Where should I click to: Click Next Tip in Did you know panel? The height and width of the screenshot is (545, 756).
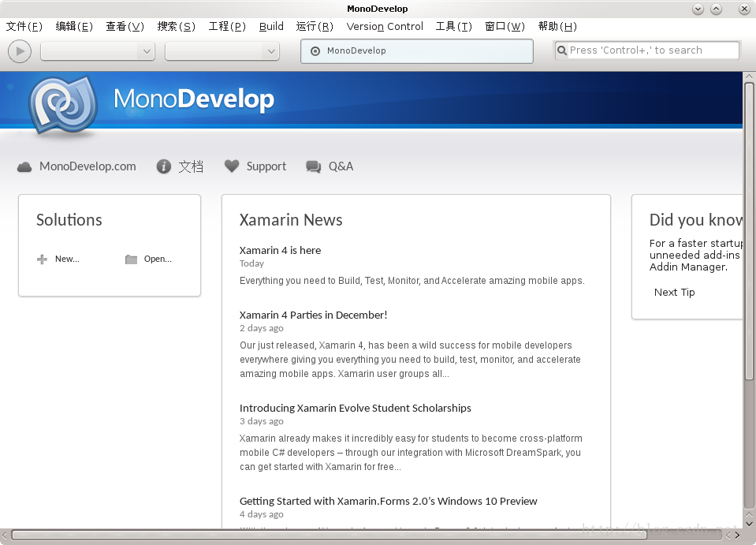(675, 293)
